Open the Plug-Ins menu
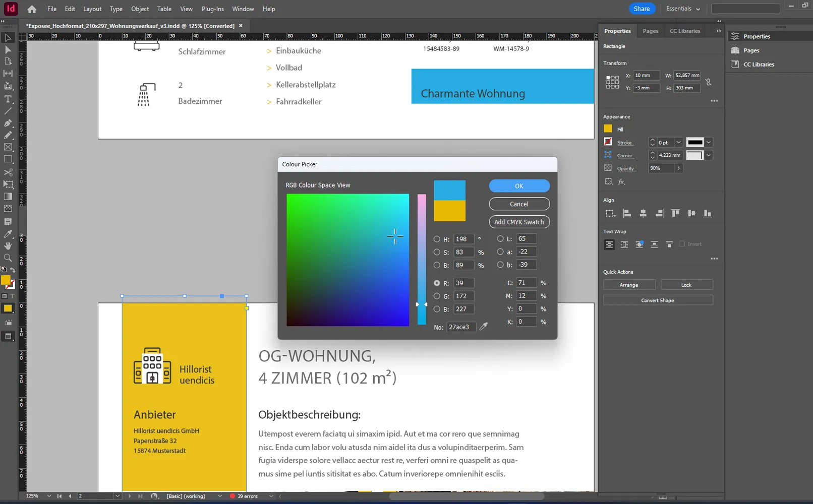813x504 pixels. (x=212, y=9)
